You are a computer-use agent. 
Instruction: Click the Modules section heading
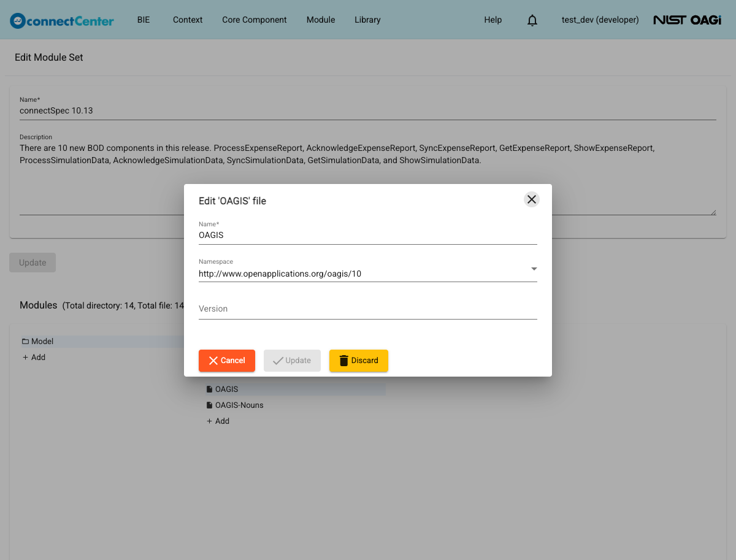tap(38, 305)
